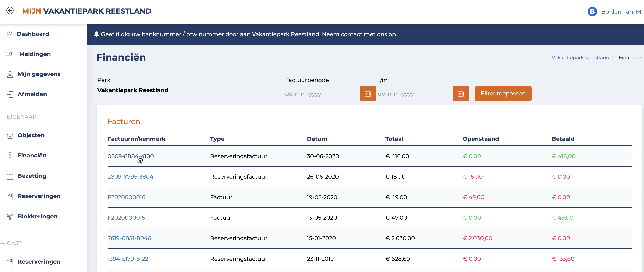Click the Openstaand column header
This screenshot has width=644, height=272.
point(480,139)
